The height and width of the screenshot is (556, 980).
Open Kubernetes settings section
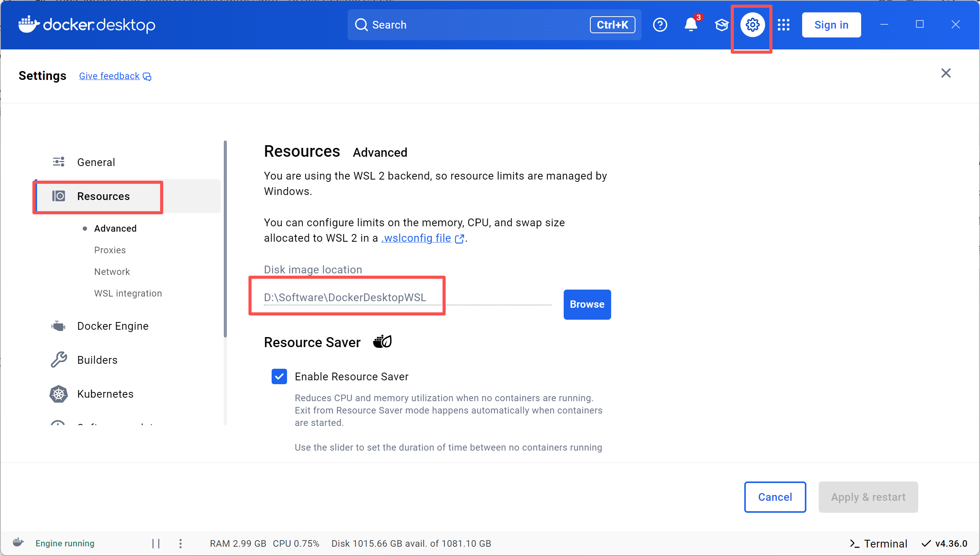click(x=105, y=394)
